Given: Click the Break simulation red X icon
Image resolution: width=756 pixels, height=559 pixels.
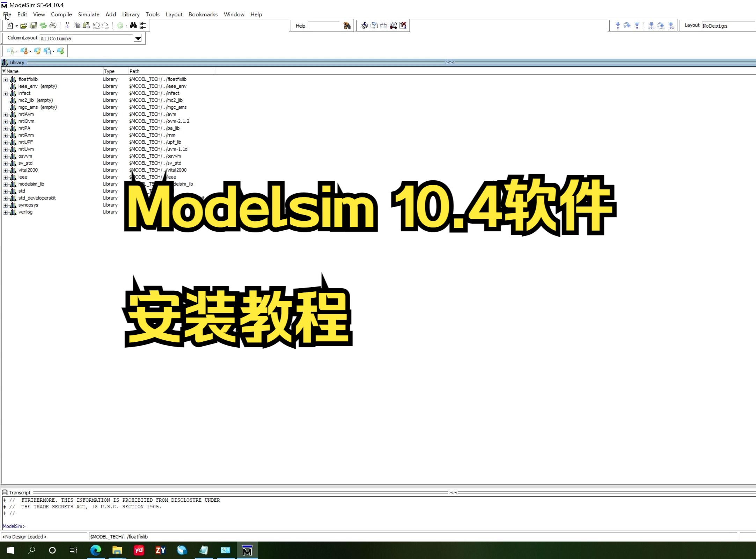Looking at the screenshot, I should tap(403, 26).
